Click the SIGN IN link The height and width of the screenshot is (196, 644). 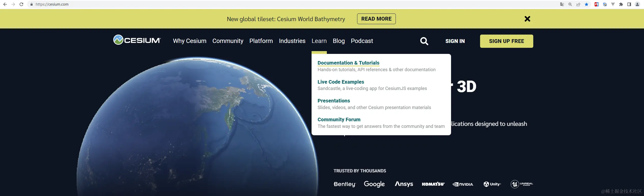455,41
